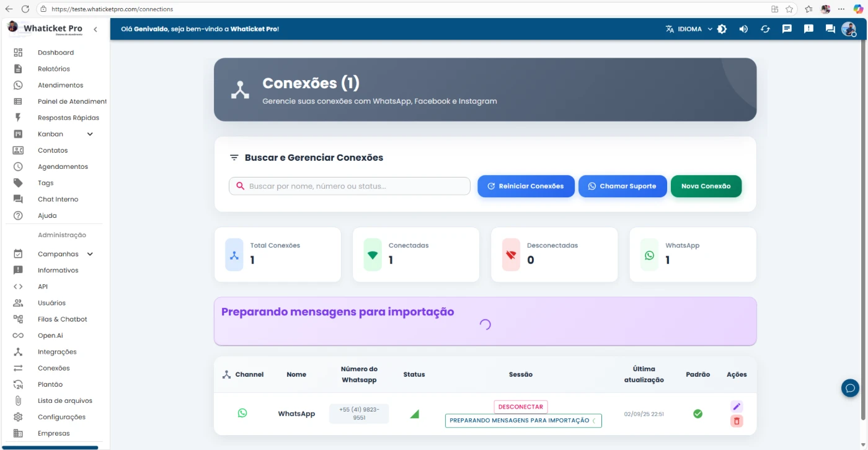Viewport: 868px width, 450px height.
Task: Click the green default checkmark for WhatsApp
Action: pos(697,413)
